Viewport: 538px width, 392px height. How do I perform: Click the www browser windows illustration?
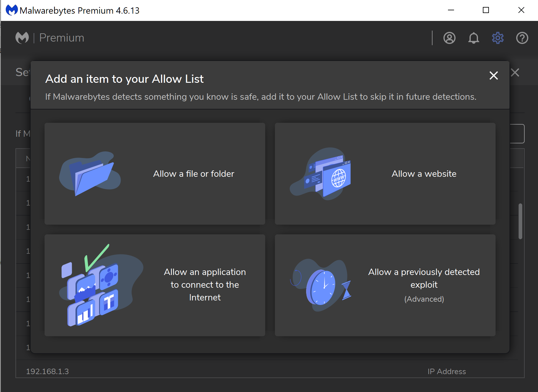(x=321, y=173)
